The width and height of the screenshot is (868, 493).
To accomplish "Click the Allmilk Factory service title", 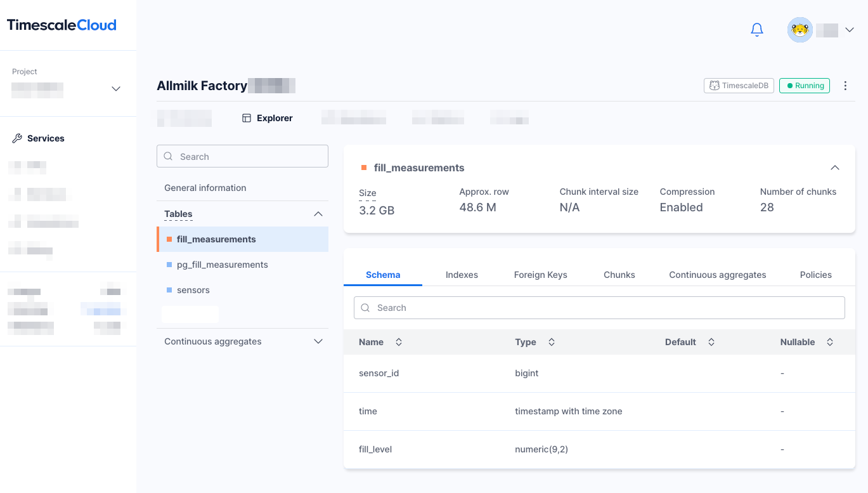I will point(202,86).
